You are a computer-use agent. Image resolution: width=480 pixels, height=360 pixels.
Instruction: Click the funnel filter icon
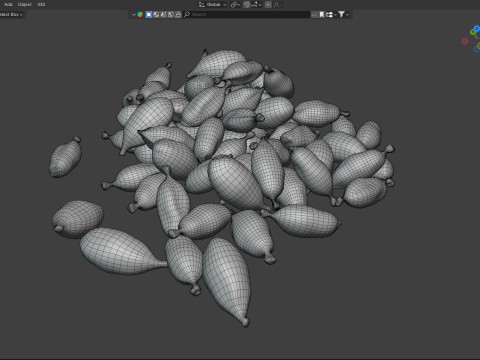point(341,14)
